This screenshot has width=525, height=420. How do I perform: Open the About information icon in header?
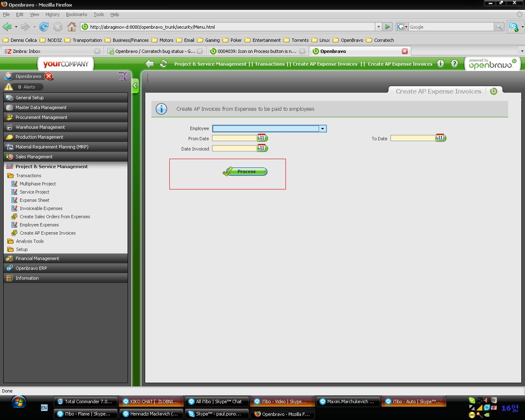(441, 64)
